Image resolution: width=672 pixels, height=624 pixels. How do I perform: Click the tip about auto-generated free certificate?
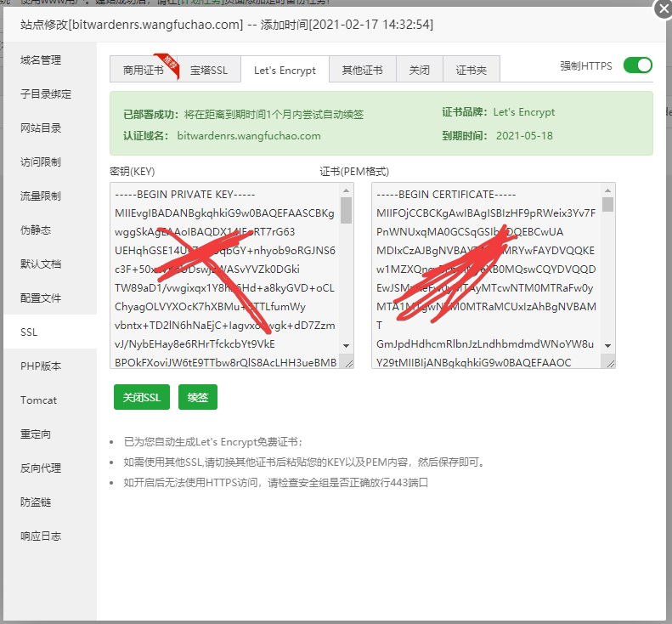point(213,442)
